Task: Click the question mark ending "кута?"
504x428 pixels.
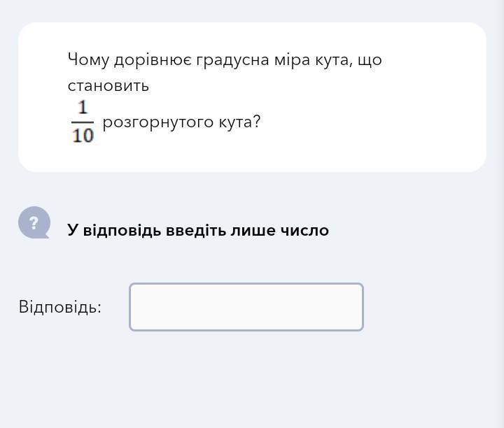Action: 256,122
